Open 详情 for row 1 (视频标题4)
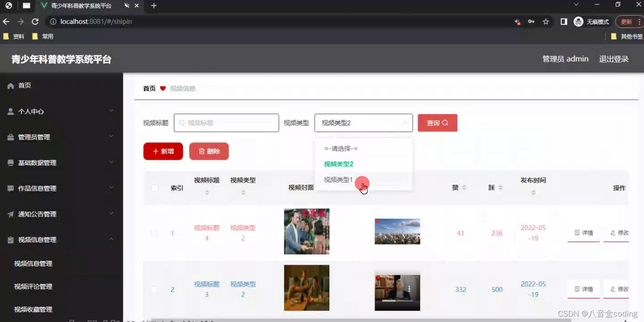The height and width of the screenshot is (322, 644). point(584,233)
